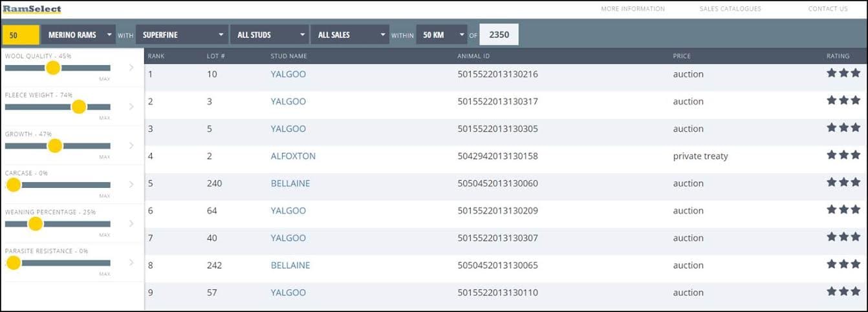Click lot number 240 cell

click(214, 183)
